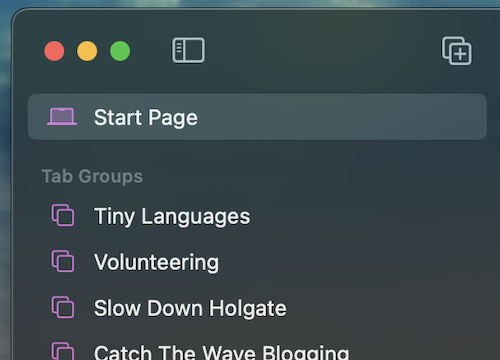This screenshot has width=500, height=360.
Task: Switch to the Volunteering tab group
Action: click(156, 262)
